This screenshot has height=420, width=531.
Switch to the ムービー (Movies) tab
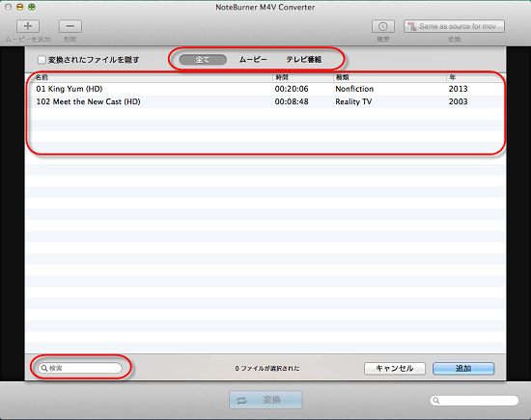(x=253, y=60)
